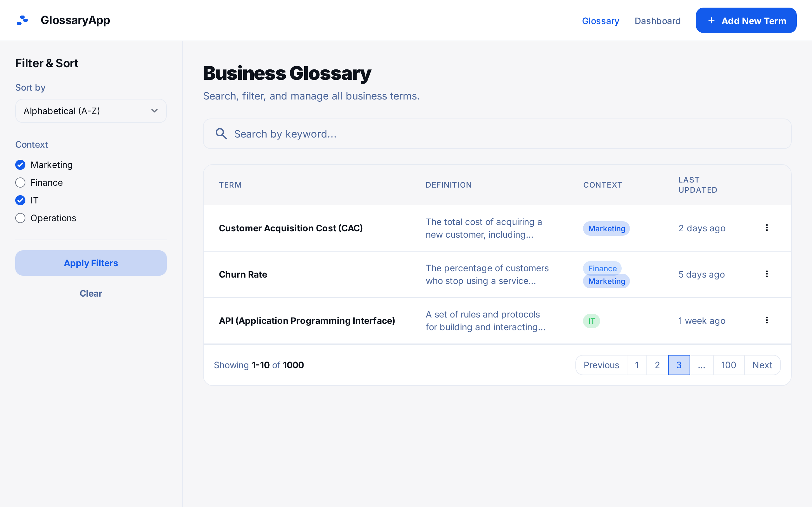Screen dimensions: 812x507
Task: Click the GlossaryApp logo icon
Action: tap(22, 20)
